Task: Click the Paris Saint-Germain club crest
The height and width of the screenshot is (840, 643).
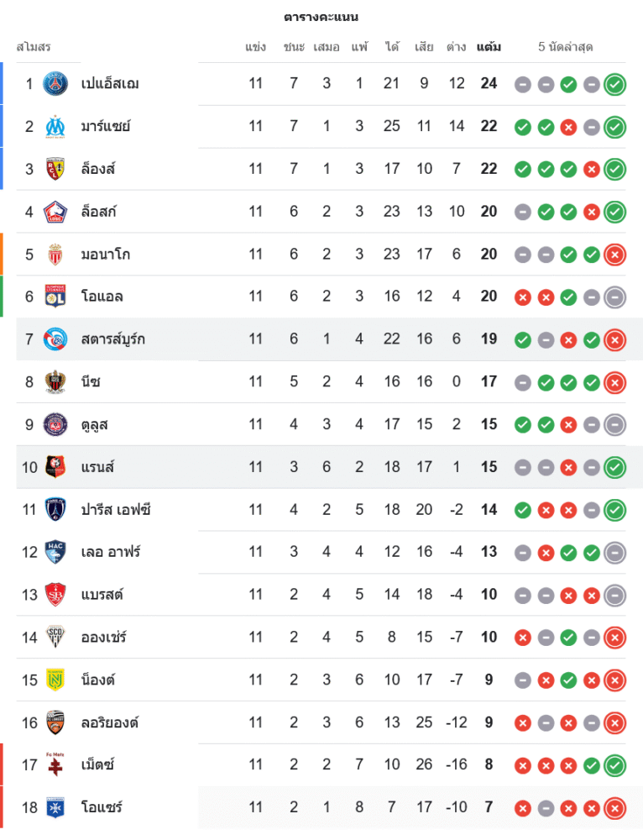Action: click(x=55, y=84)
